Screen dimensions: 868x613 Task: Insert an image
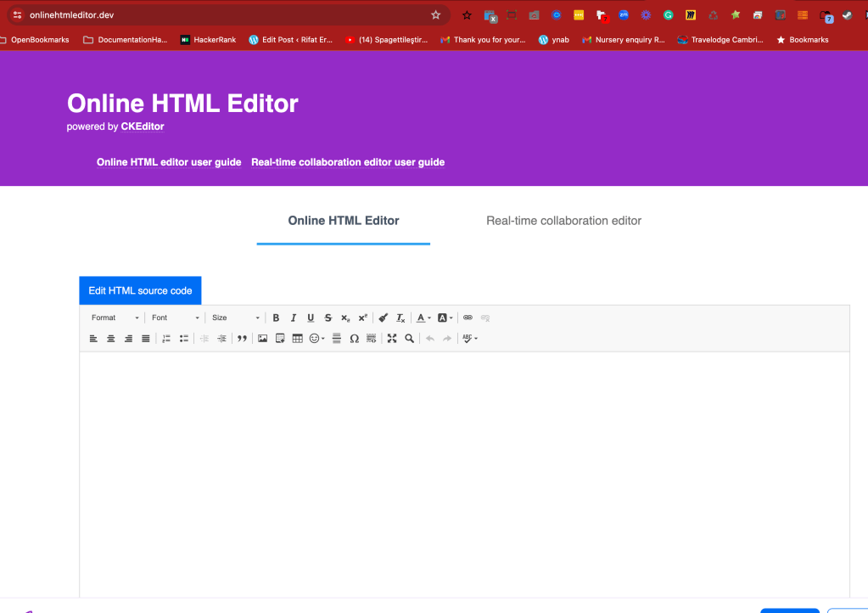coord(262,339)
